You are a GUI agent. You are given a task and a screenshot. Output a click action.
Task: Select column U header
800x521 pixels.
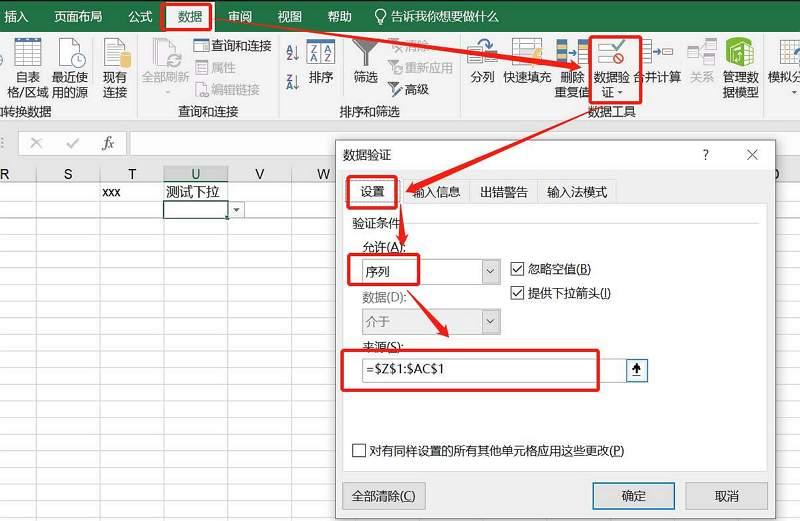[x=195, y=174]
